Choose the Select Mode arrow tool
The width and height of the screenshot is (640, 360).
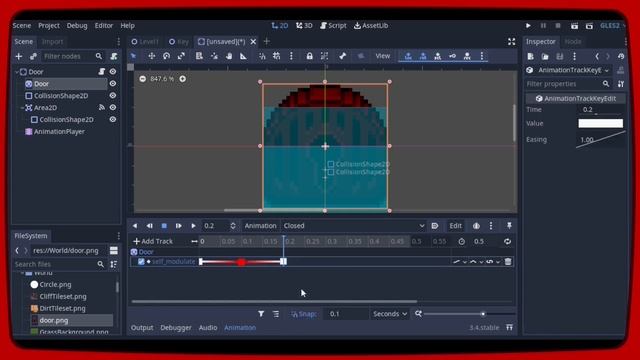tap(133, 56)
